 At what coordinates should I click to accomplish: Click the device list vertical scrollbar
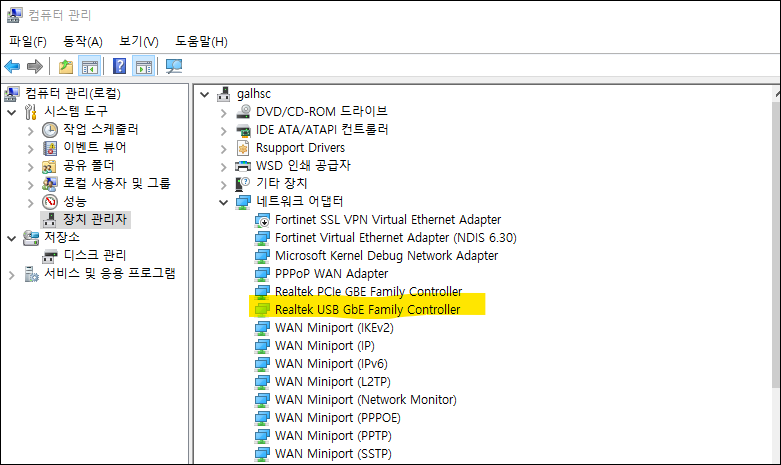(775, 250)
